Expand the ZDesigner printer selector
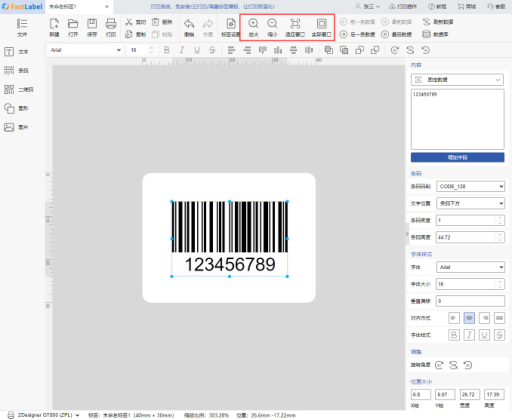518x420 pixels. point(44,415)
